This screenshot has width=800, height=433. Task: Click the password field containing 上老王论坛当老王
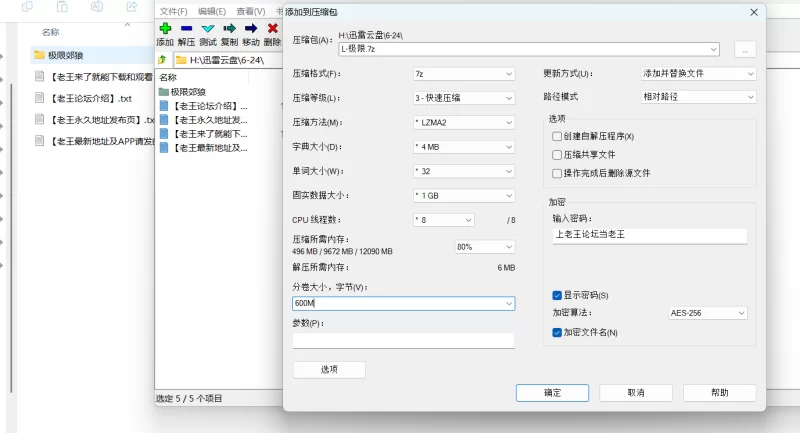[x=649, y=235]
